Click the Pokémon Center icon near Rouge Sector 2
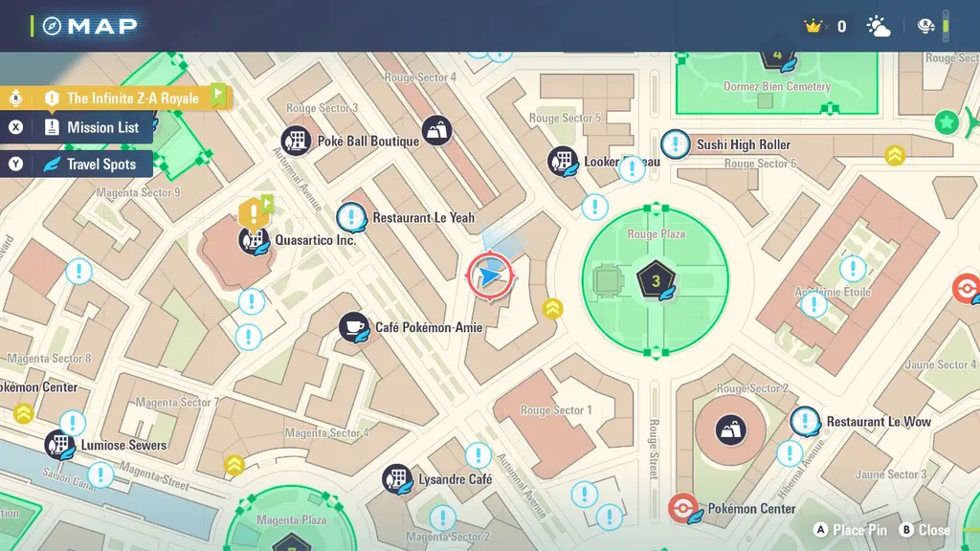 [685, 510]
